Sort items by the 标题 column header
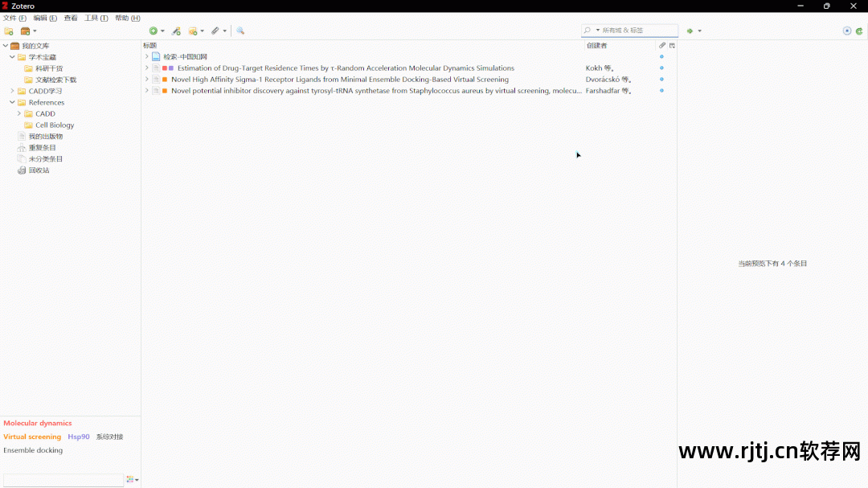Image resolution: width=868 pixels, height=488 pixels. pyautogui.click(x=362, y=45)
